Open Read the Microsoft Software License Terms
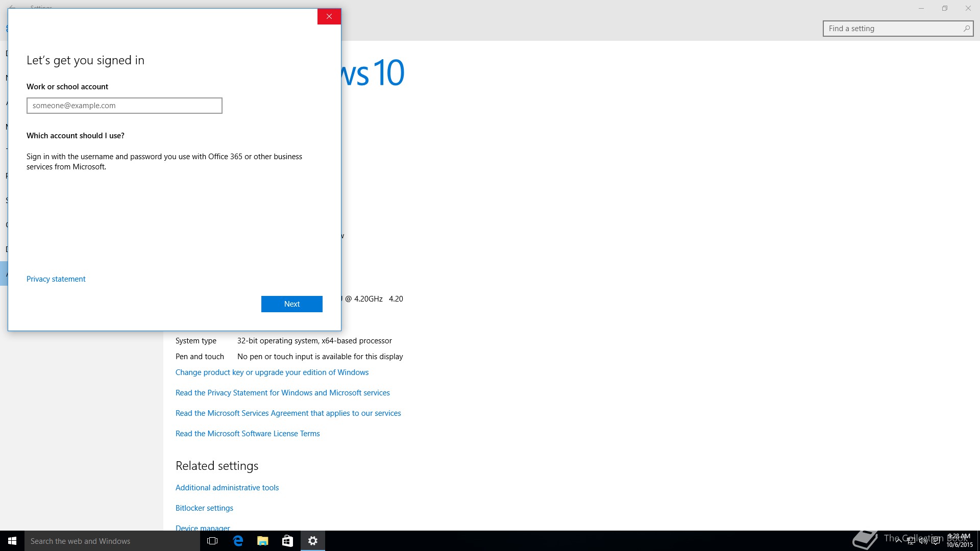 tap(248, 434)
